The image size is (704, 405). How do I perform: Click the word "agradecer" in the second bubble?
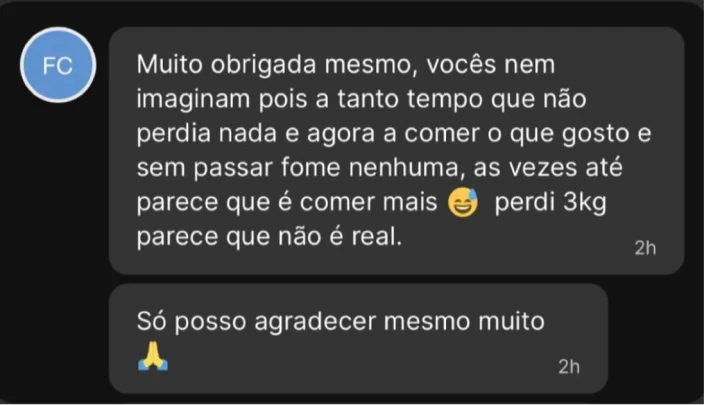point(315,322)
